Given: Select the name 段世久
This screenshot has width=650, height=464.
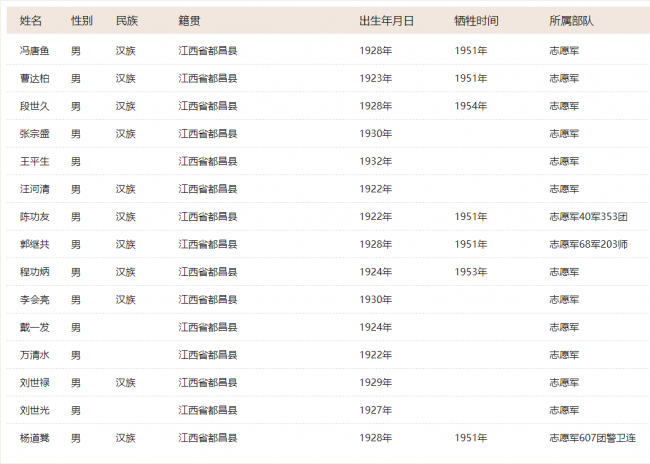Looking at the screenshot, I should [34, 106].
